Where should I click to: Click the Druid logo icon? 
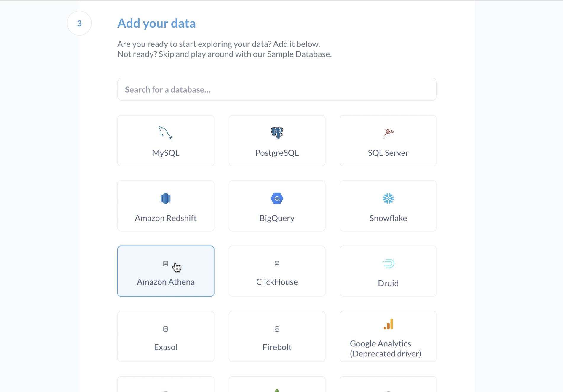388,264
